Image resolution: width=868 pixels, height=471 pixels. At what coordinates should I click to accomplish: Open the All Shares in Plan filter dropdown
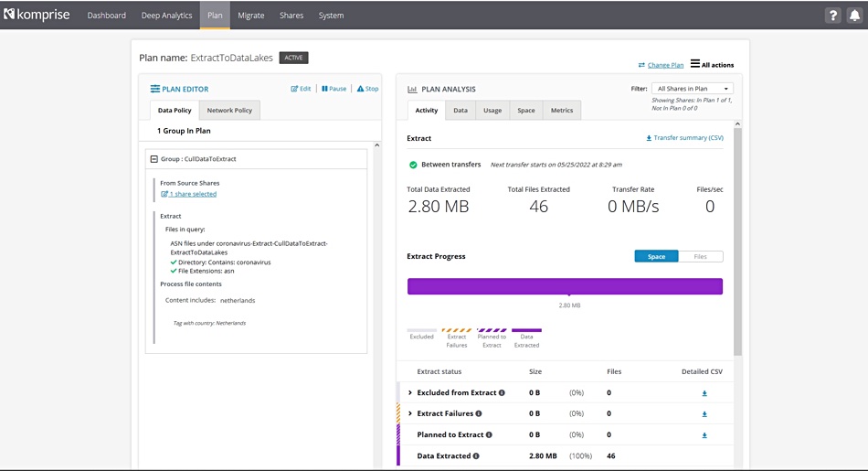tap(693, 89)
